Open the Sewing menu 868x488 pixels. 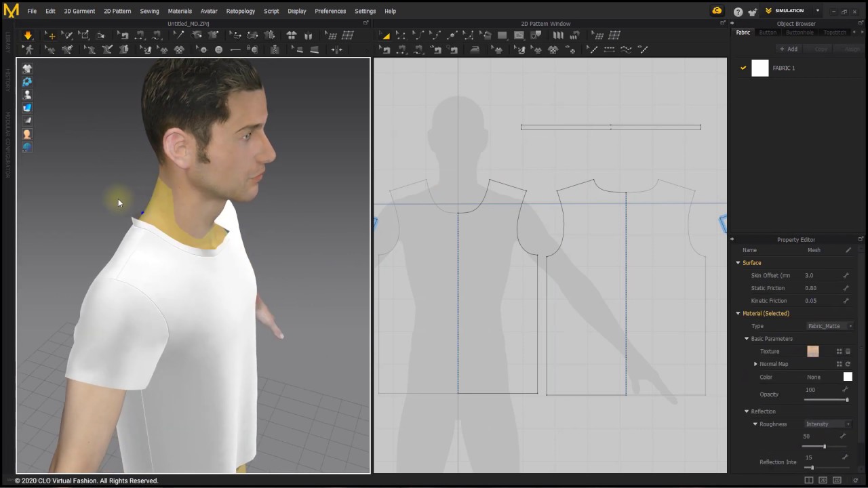pyautogui.click(x=149, y=11)
